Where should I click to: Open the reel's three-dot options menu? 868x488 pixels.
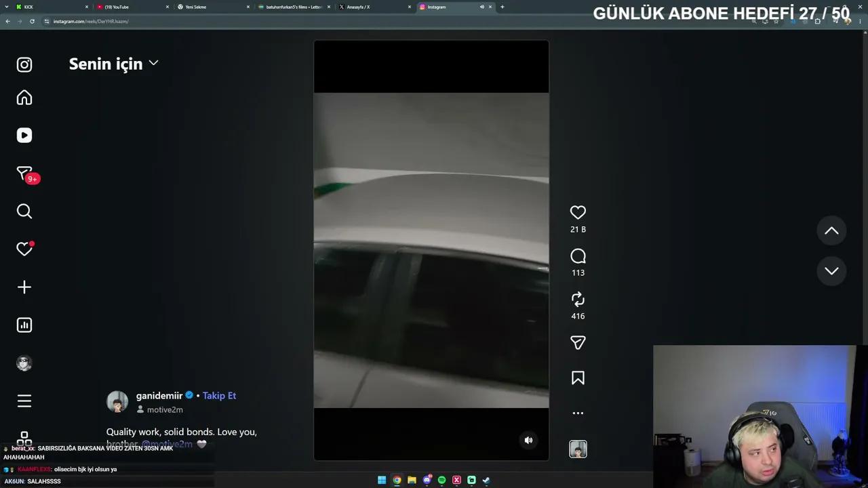point(578,413)
